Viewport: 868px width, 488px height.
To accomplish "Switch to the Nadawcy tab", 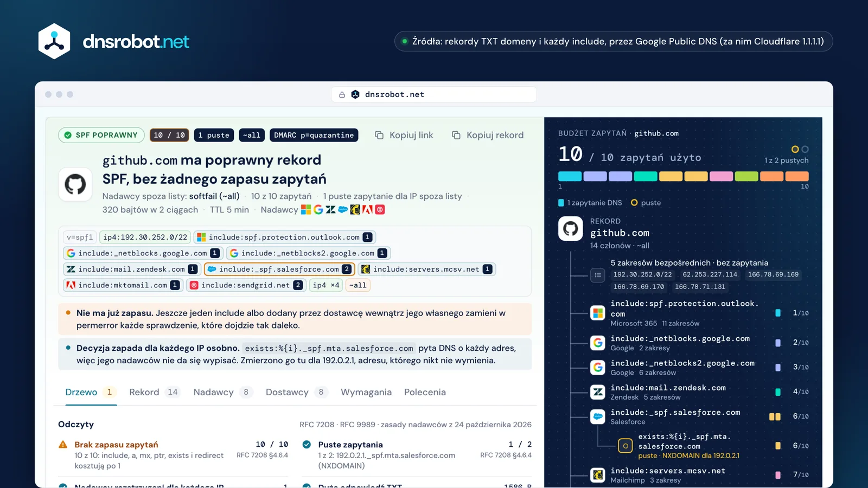I will (x=223, y=392).
